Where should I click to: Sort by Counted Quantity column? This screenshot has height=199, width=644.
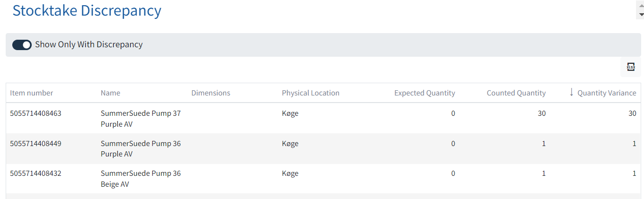(516, 93)
